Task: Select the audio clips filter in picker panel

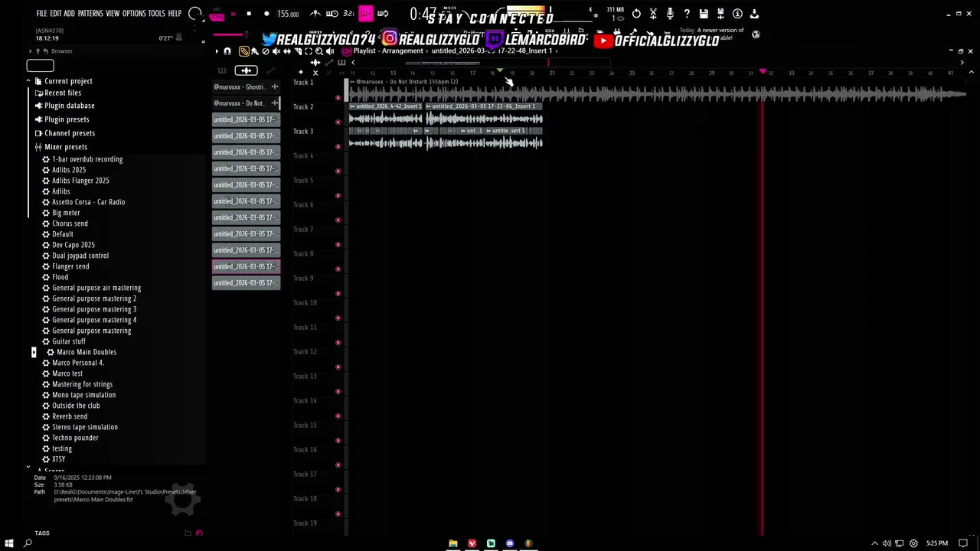Action: click(246, 70)
